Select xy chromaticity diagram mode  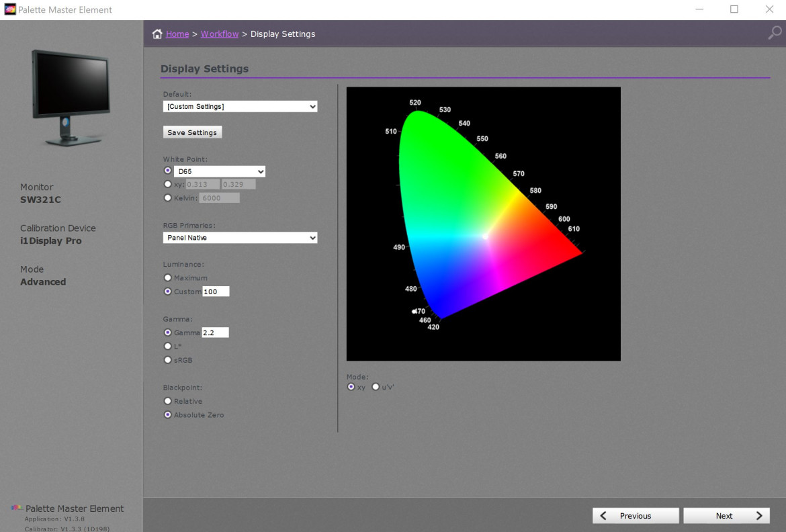tap(351, 387)
